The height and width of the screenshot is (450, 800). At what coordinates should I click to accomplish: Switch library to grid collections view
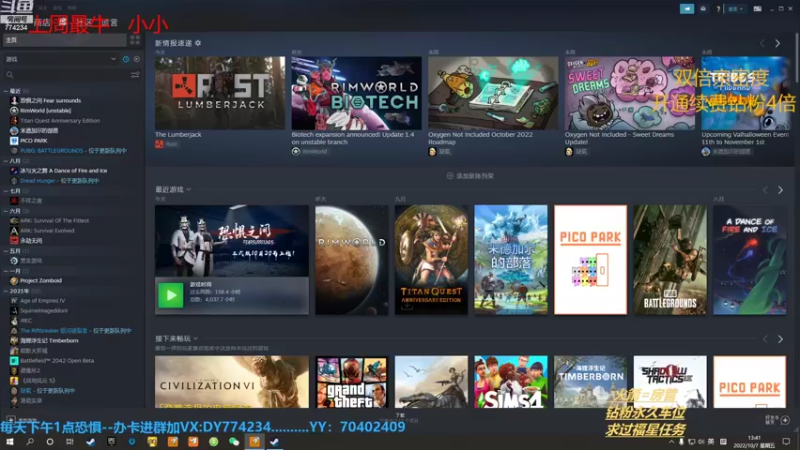(x=135, y=40)
